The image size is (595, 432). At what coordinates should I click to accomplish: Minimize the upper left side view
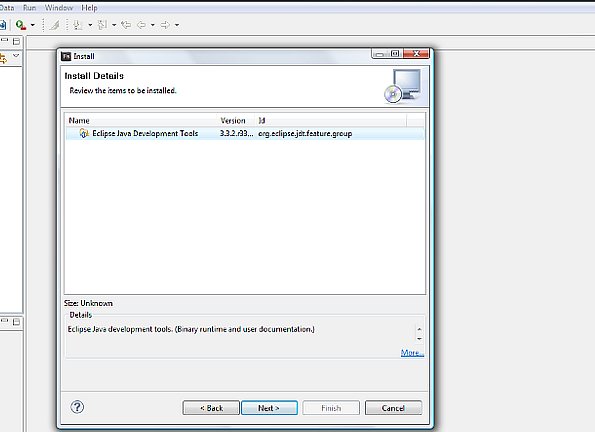(x=5, y=40)
